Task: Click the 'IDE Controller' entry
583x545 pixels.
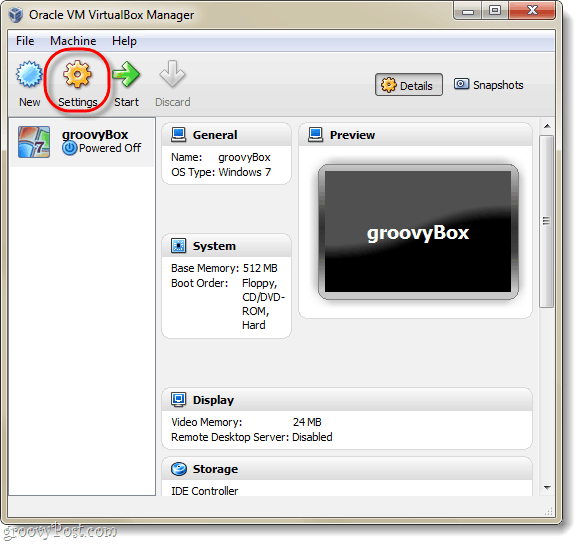Action: point(204,491)
